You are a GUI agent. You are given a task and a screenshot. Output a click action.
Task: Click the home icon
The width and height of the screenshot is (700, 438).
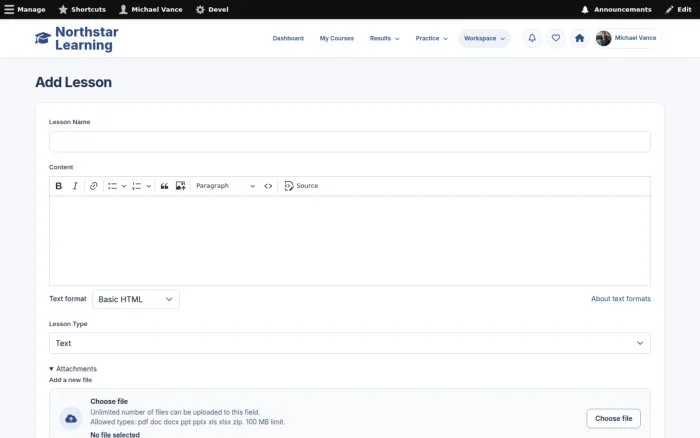tap(579, 38)
